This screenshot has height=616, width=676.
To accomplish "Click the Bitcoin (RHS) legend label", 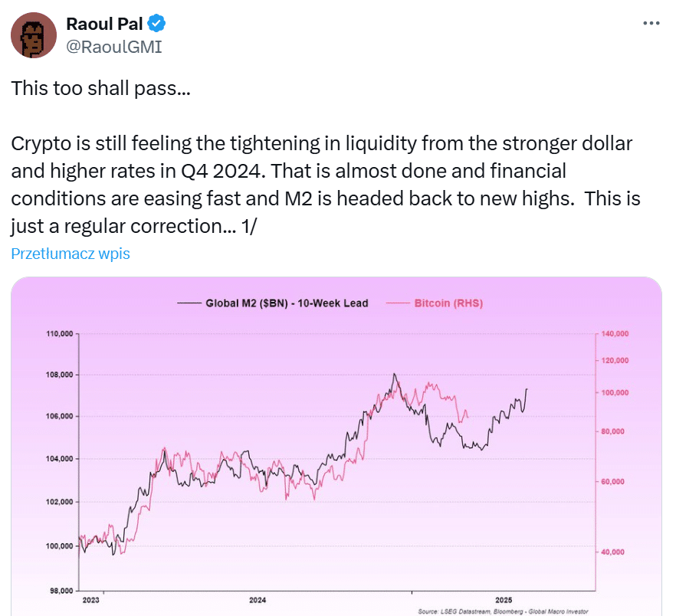I will coord(448,303).
